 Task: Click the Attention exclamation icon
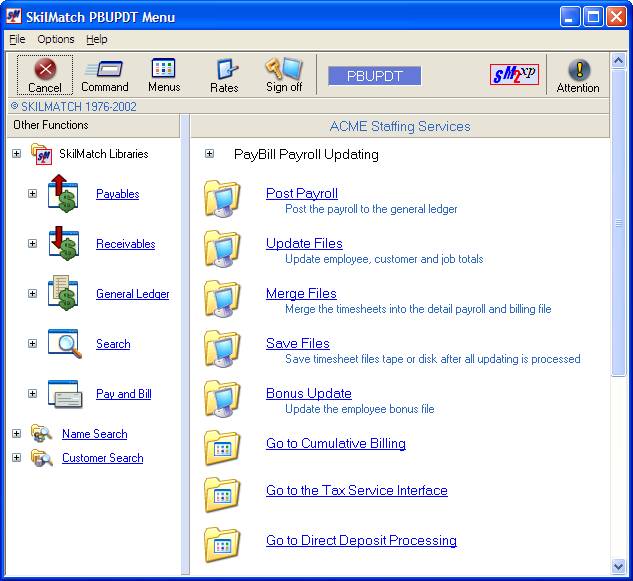click(x=579, y=70)
